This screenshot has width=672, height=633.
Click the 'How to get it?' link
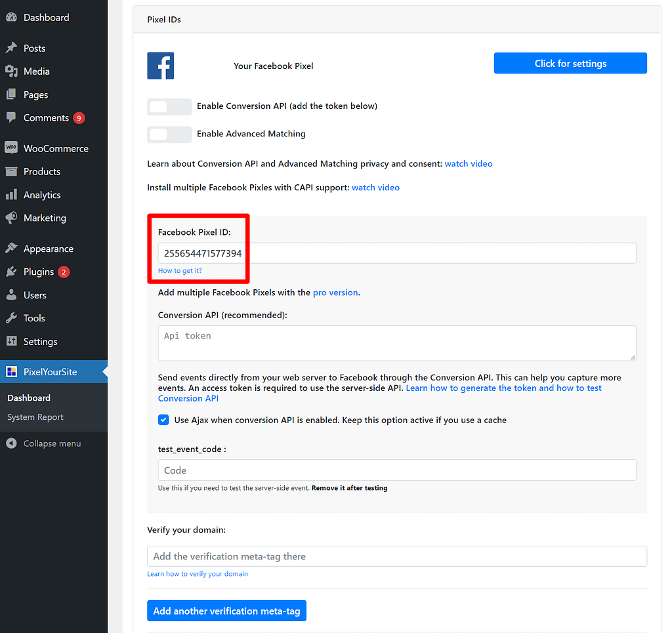(180, 271)
